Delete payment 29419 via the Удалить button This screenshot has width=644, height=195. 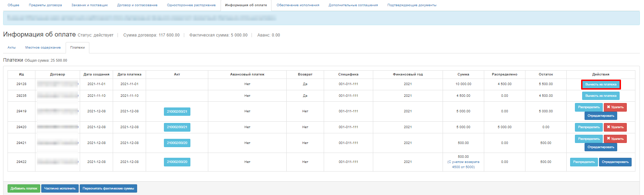(x=615, y=107)
